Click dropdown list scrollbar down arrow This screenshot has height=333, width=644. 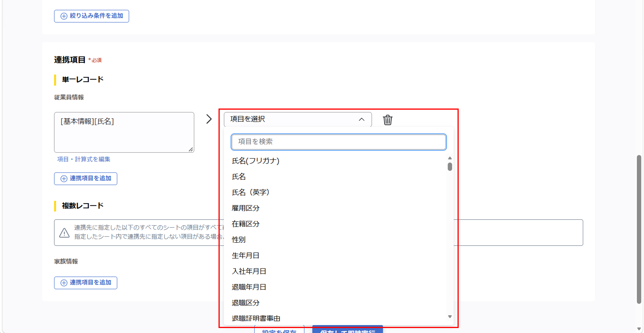coord(450,316)
